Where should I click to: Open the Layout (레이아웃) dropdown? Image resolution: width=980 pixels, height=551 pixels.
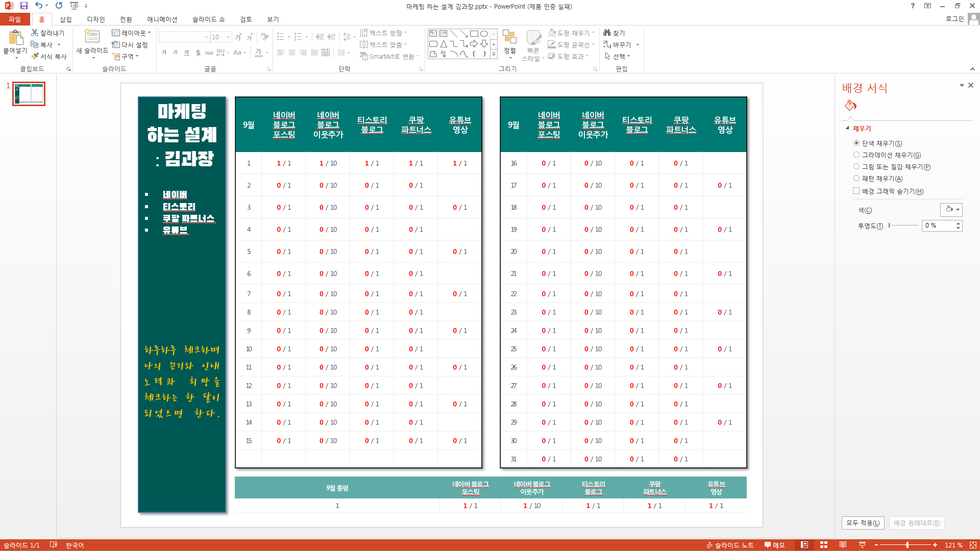click(x=132, y=33)
